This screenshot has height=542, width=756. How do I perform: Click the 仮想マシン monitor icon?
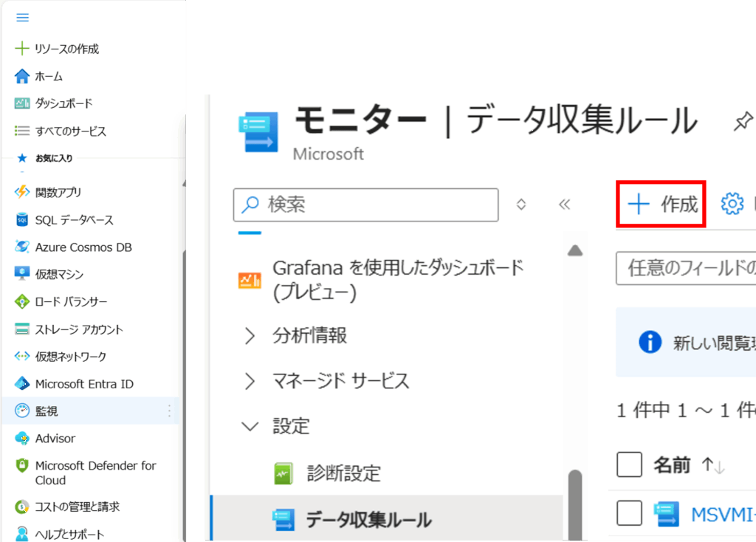point(22,274)
